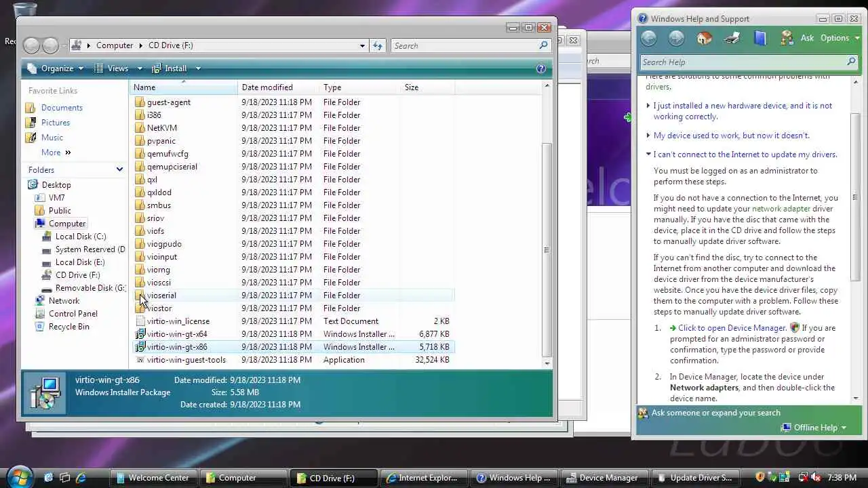Go forward in Help and Support
This screenshot has height=488, width=868.
[676, 39]
